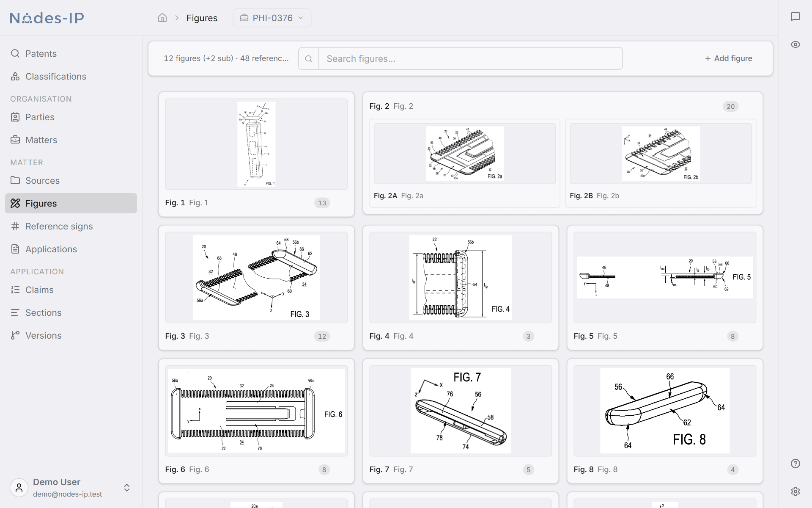Expand the Demo User account menu

tap(71, 488)
